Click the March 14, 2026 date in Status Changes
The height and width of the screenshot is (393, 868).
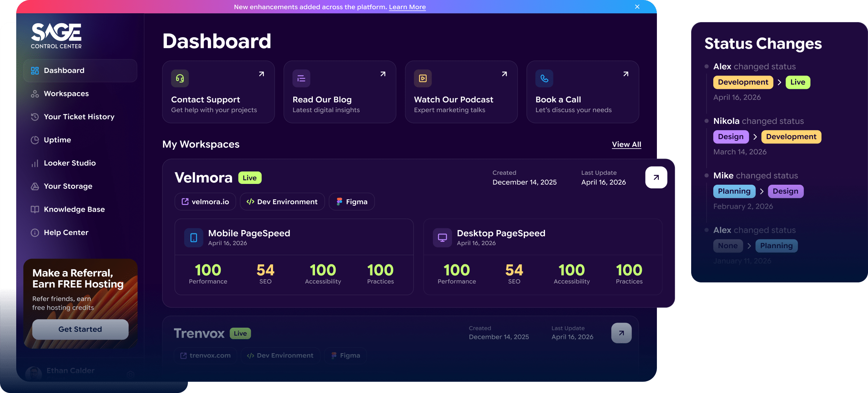(740, 152)
